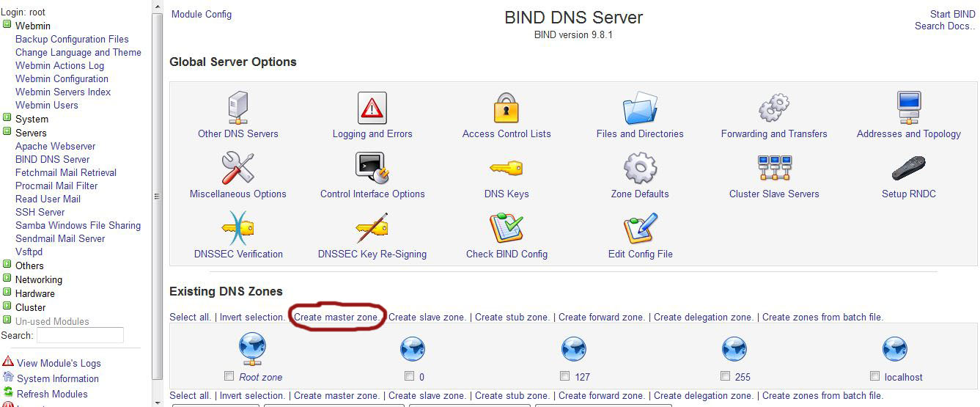Click the upper Create stub zone link
Viewport: 980px width, 407px height.
point(512,317)
